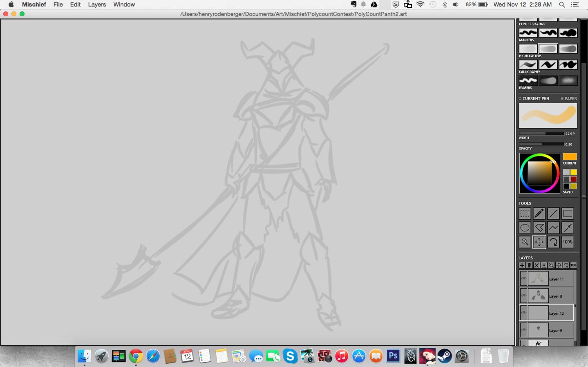Click the layer move arrows icon
The image size is (588, 367).
(559, 265)
